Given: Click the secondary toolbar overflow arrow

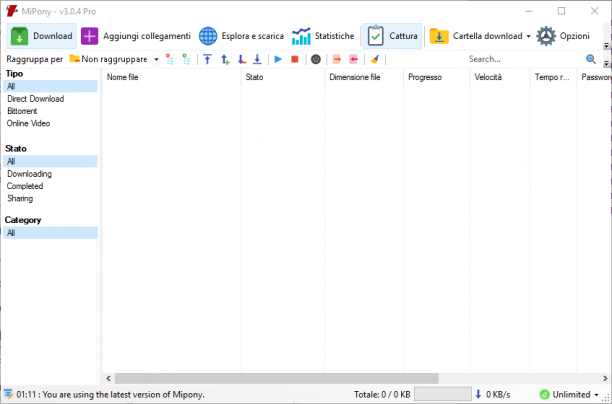Looking at the screenshot, I should coord(607,63).
